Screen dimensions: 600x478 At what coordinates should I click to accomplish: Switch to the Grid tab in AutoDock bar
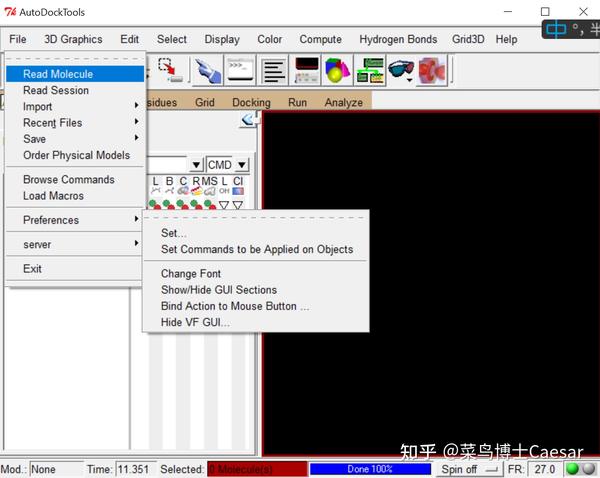205,103
